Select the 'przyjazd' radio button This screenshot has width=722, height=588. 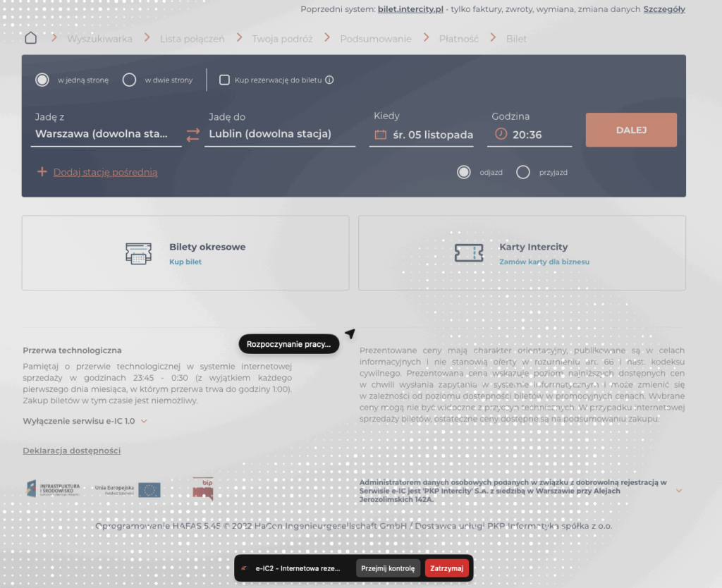523,172
